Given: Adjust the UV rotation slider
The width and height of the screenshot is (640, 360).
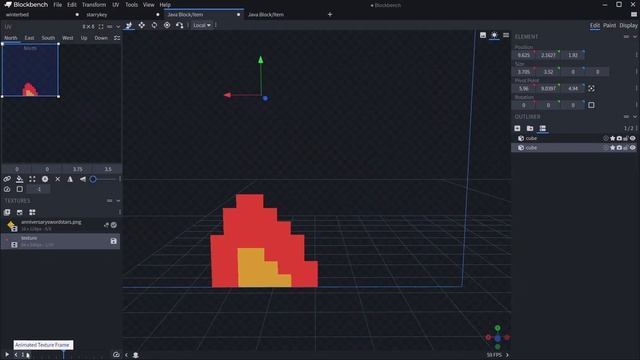Looking at the screenshot, I should [104, 179].
